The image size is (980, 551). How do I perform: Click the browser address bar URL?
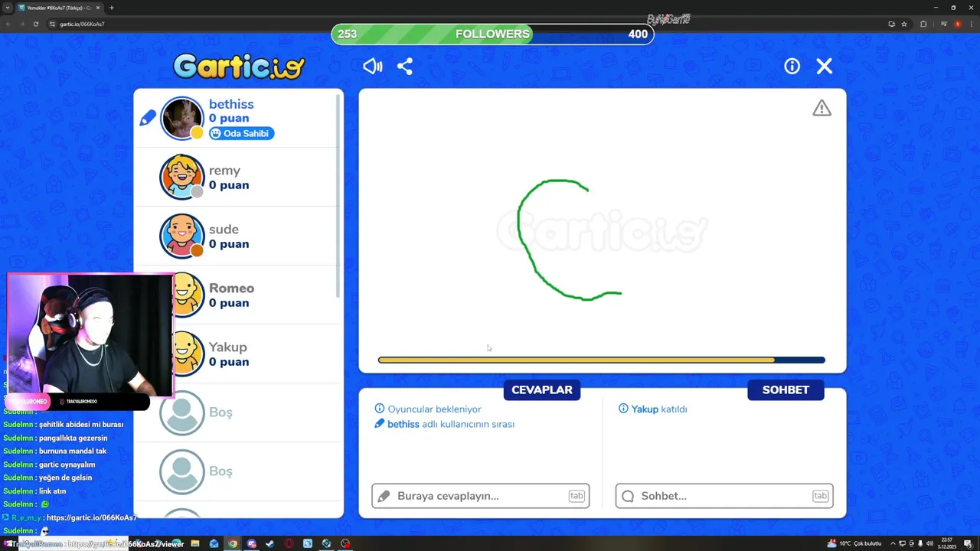[82, 24]
